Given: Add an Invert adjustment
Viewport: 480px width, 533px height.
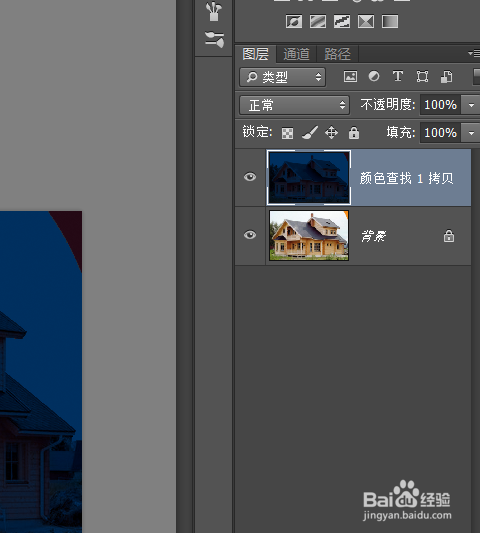Looking at the screenshot, I should [x=294, y=21].
